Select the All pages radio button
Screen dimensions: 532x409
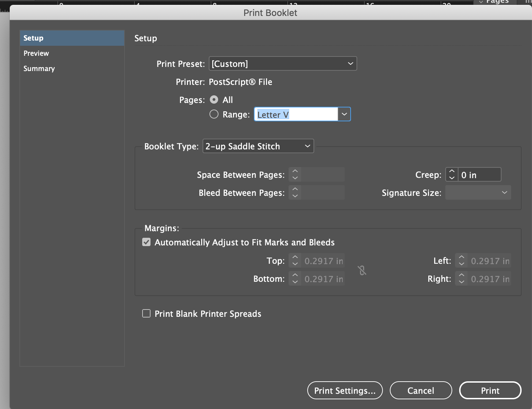214,99
